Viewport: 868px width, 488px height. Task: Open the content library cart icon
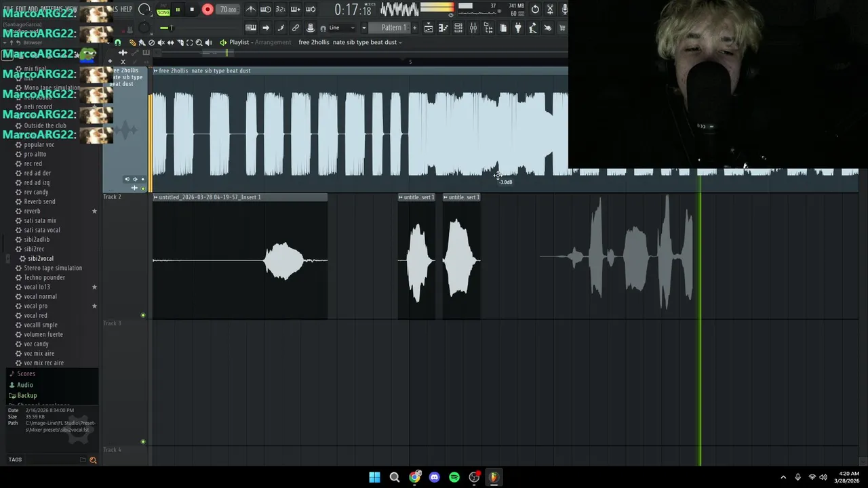(x=562, y=28)
